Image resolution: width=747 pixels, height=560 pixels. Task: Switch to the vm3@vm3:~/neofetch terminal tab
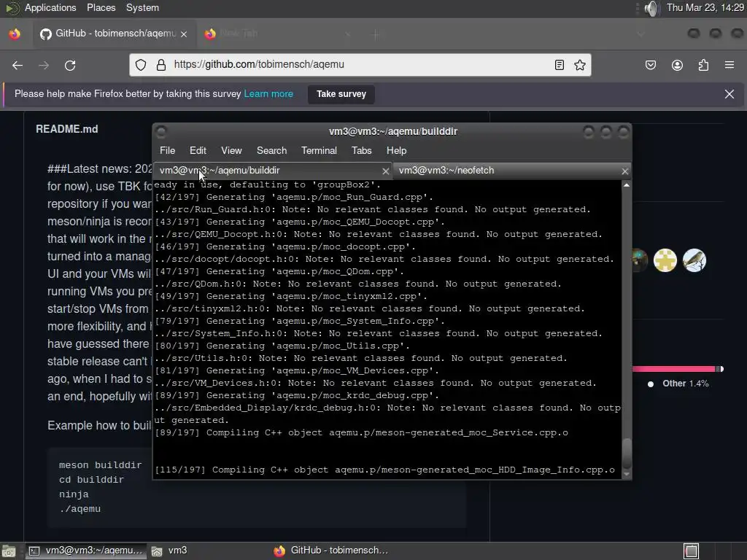[x=511, y=171]
